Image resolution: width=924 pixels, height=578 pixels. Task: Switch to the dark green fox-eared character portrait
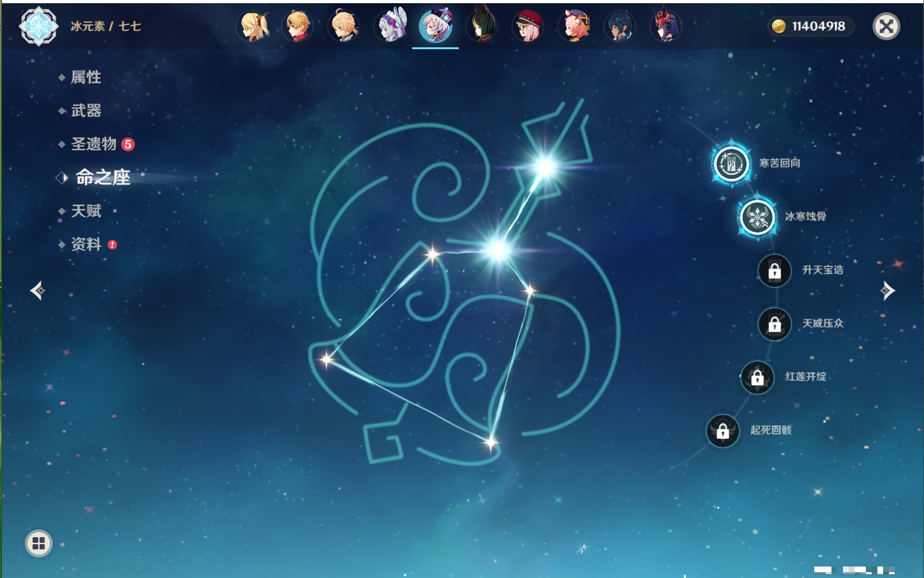tap(482, 26)
